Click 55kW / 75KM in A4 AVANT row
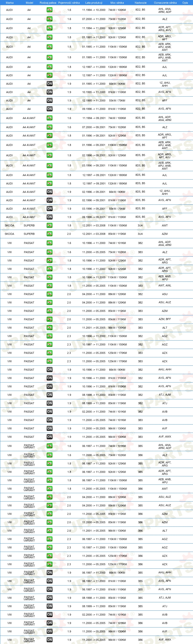This screenshot has height=644, width=193. 117,209
